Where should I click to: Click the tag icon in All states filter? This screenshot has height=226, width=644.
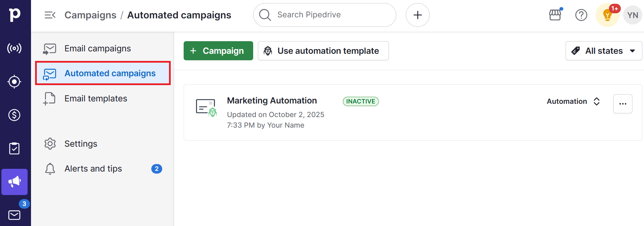pos(576,51)
